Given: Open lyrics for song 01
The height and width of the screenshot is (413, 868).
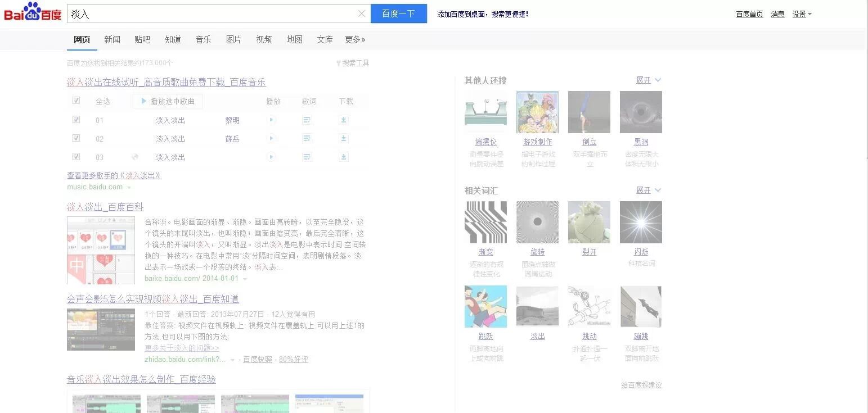Looking at the screenshot, I should (307, 120).
